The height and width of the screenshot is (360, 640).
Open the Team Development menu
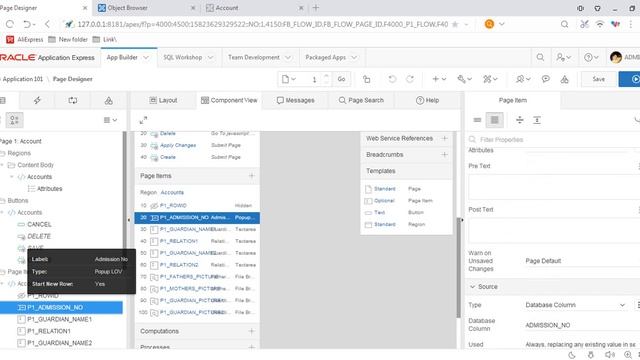[260, 58]
